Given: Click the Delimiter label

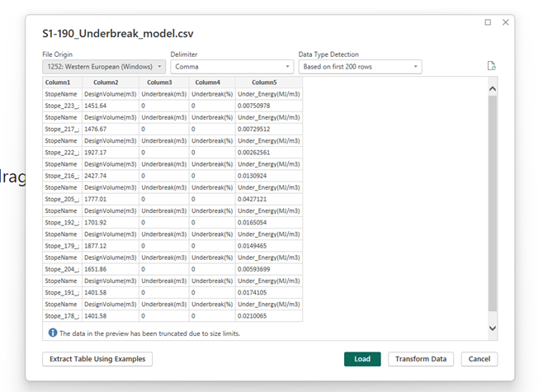Looking at the screenshot, I should coord(184,54).
